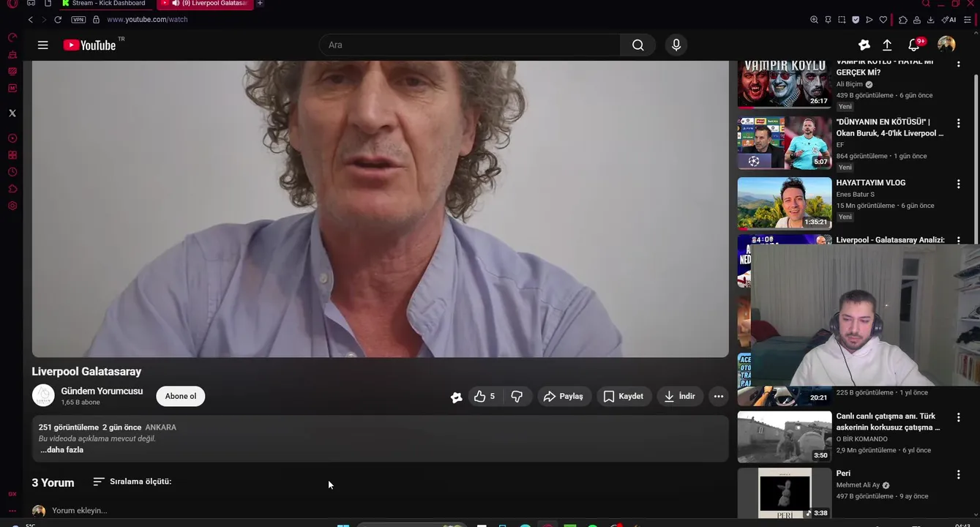The width and height of the screenshot is (980, 527).
Task: Open the Canlı canlı çatışma 3:50 thumbnail
Action: tap(785, 437)
